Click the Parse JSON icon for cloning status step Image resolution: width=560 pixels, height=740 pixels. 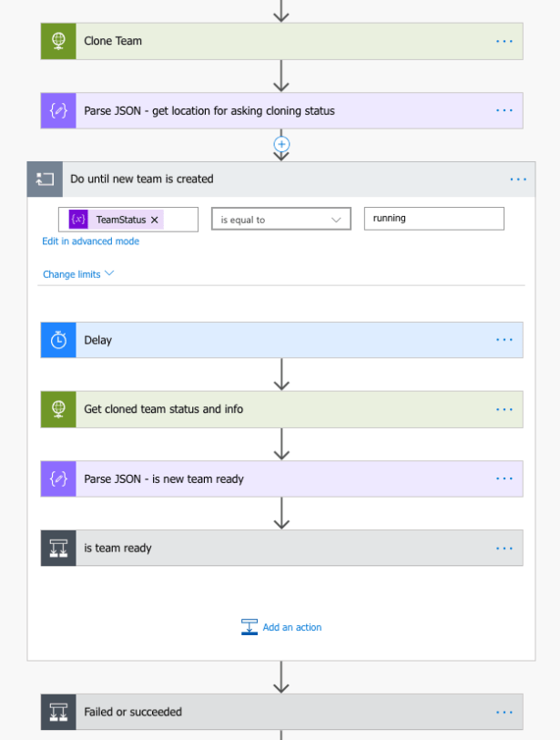57,110
